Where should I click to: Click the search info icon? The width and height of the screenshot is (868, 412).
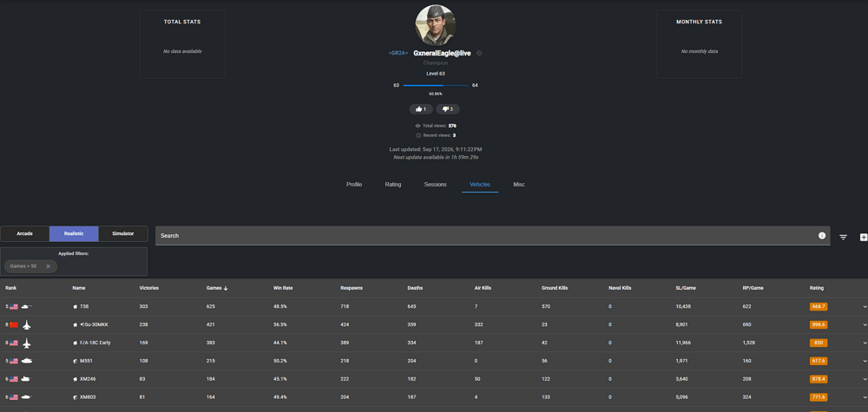(822, 236)
